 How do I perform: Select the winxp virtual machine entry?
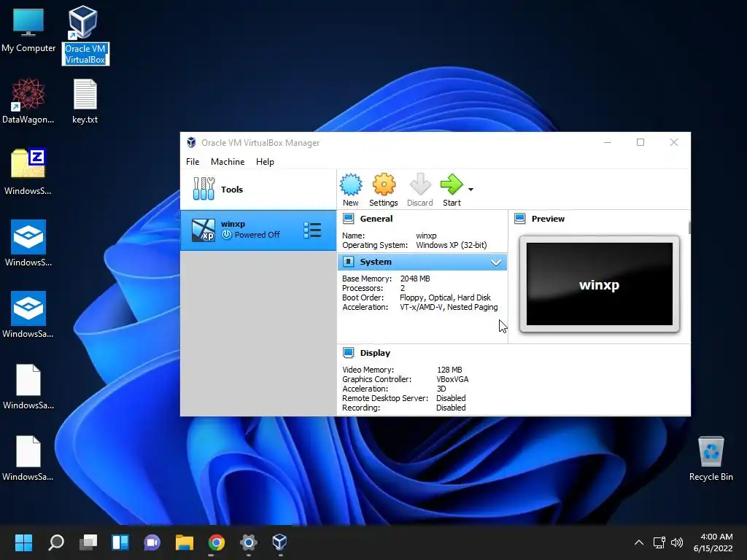pos(258,230)
